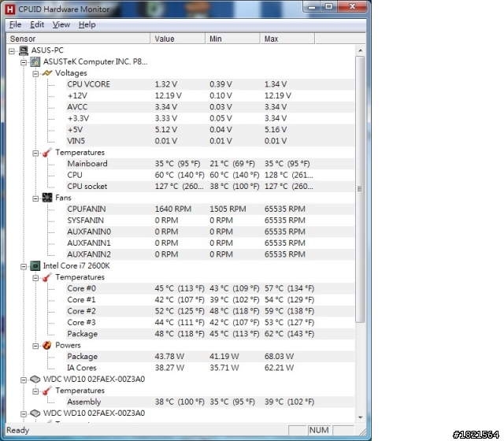
Task: Click the Min column header
Action: coord(232,39)
